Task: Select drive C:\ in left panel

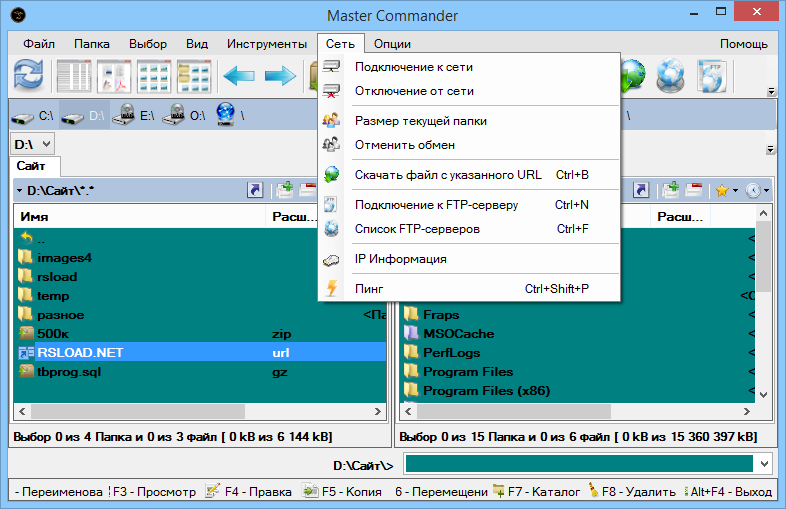Action: [x=33, y=116]
